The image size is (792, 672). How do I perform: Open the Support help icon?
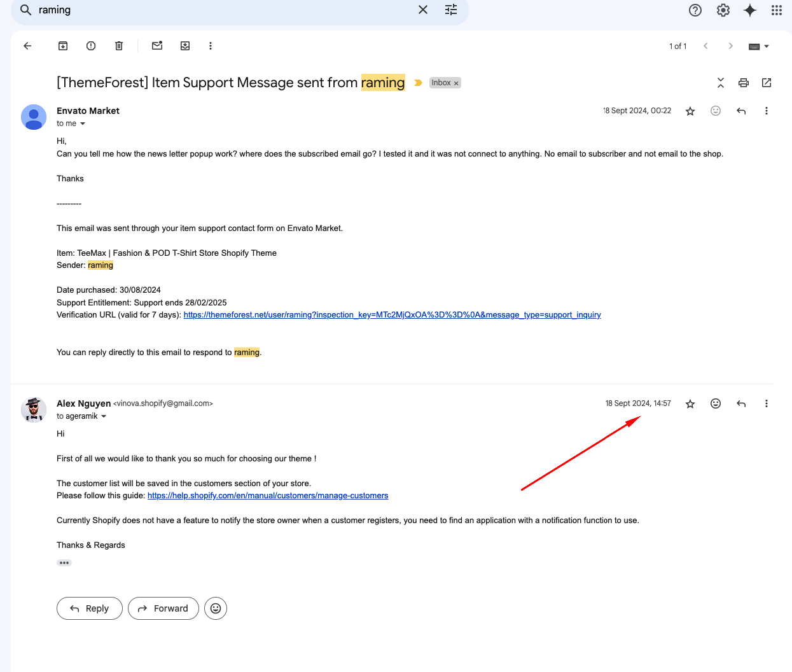click(695, 10)
